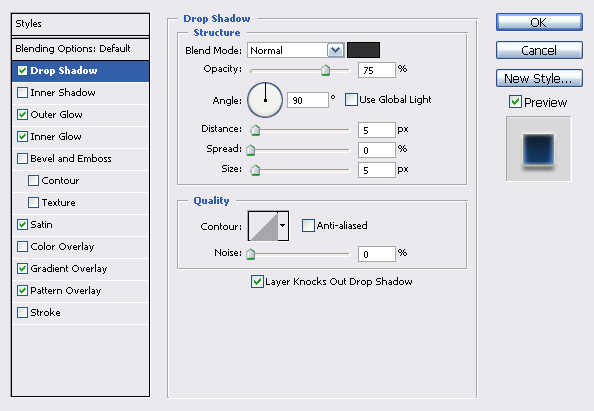Click the Distance value input field

pyautogui.click(x=377, y=130)
